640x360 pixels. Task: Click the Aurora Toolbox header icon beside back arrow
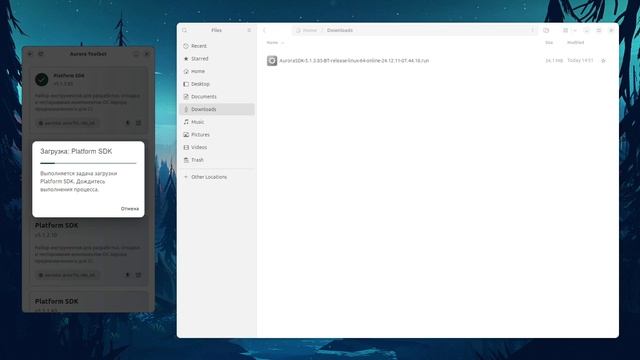pyautogui.click(x=41, y=54)
